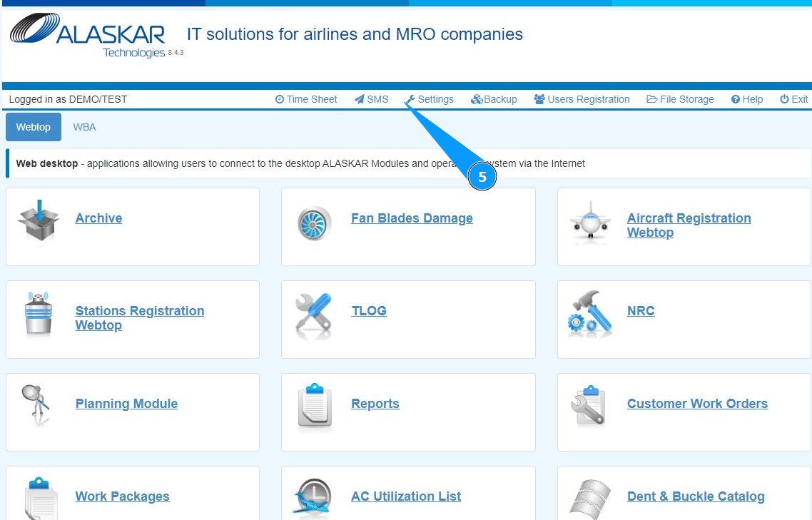Open Backup from the top menu

[x=494, y=99]
